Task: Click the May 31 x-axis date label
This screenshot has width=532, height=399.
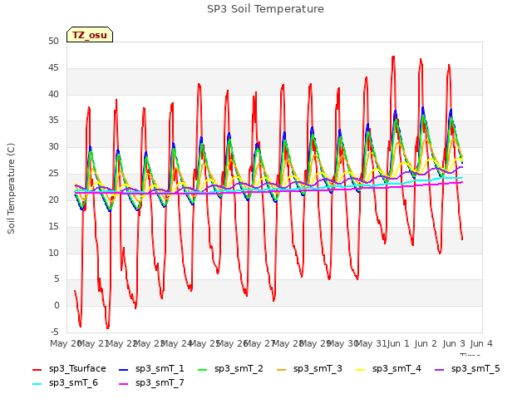Action: (370, 343)
